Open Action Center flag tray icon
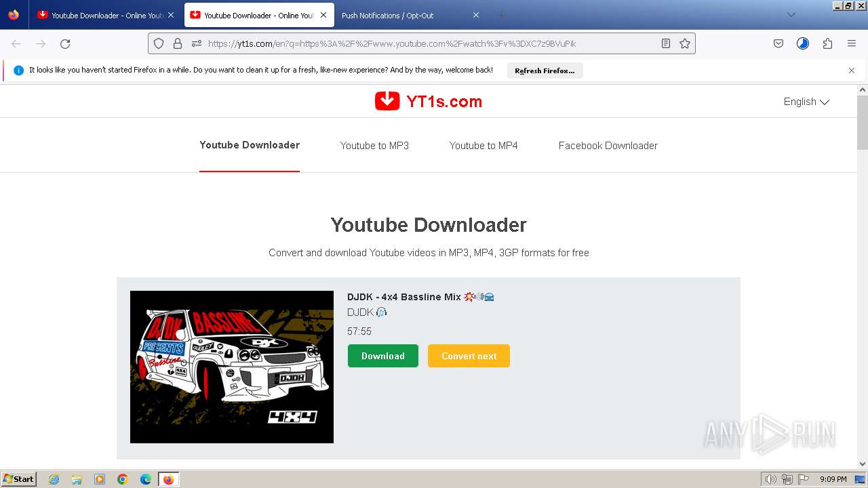Viewport: 868px width, 488px height. pos(804,479)
